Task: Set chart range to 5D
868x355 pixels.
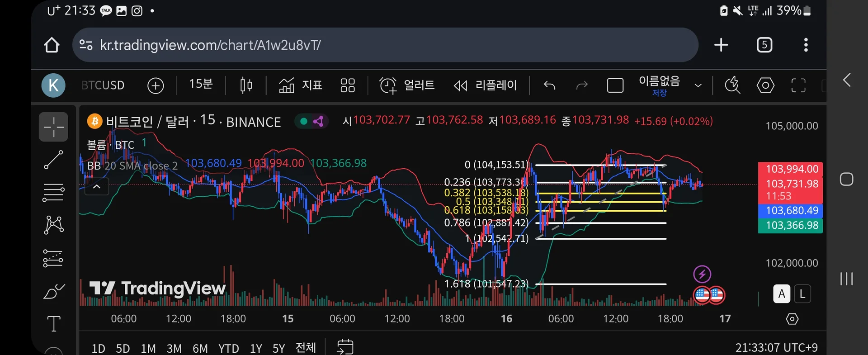Action: (x=123, y=348)
